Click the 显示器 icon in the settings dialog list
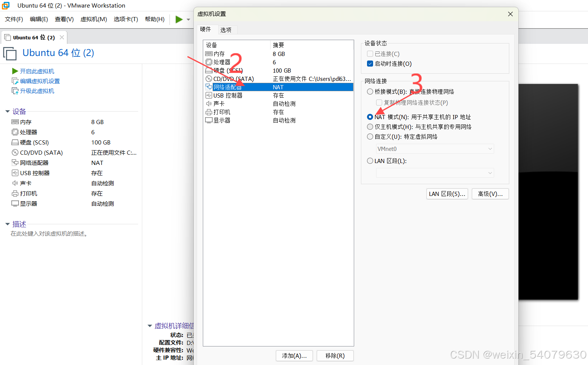588x365 pixels. (209, 120)
